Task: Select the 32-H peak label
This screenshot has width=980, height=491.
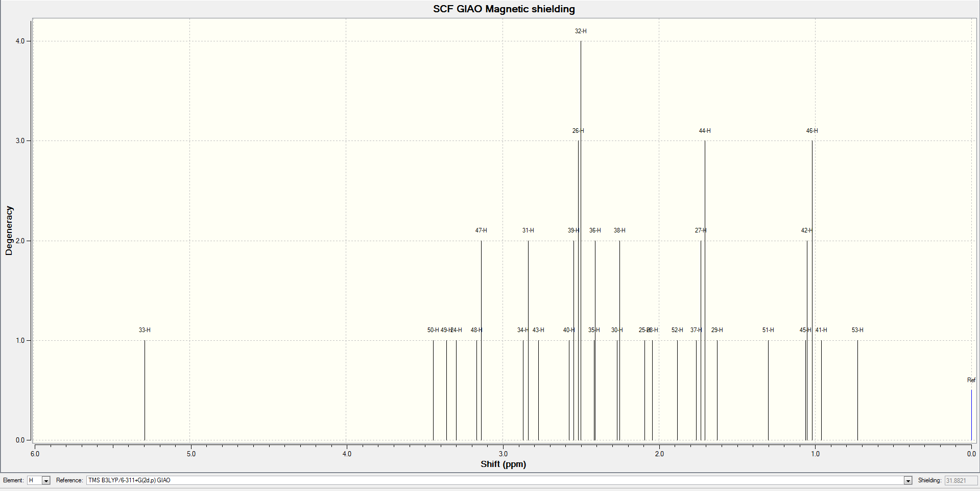Action: pyautogui.click(x=581, y=31)
